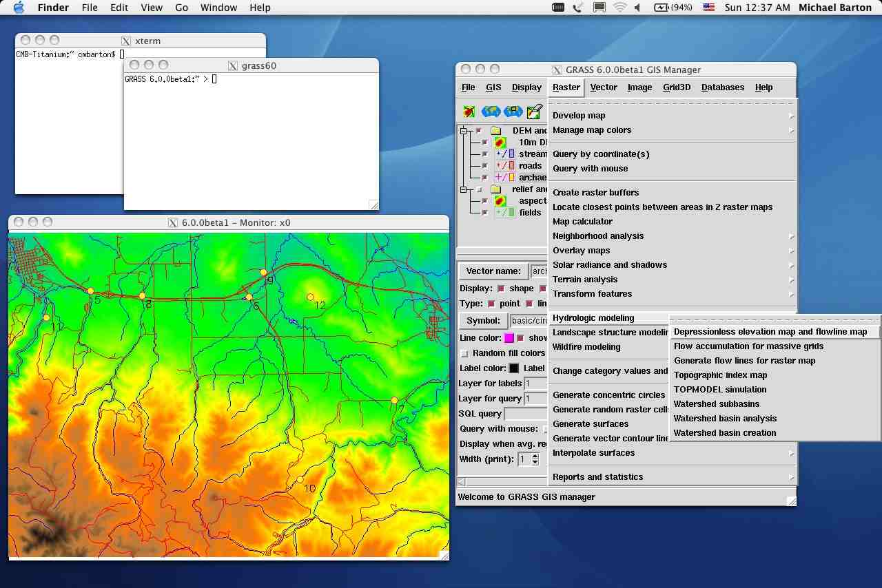Toggle the streams layer visibility checkbox

tap(484, 154)
